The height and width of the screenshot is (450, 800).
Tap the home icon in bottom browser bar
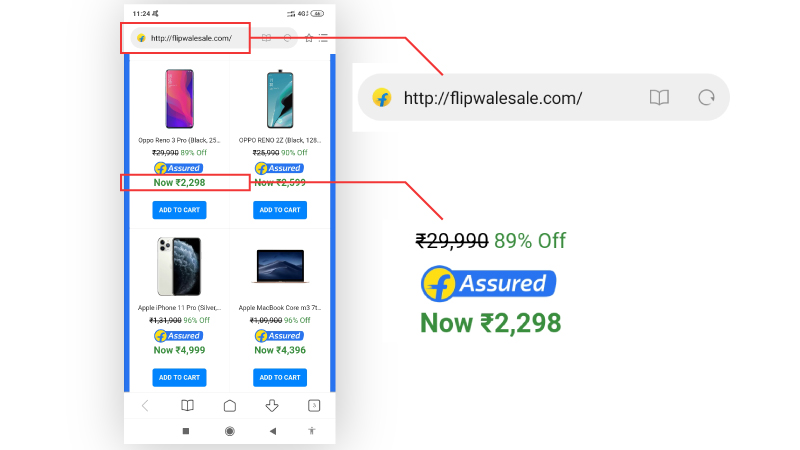click(x=230, y=406)
